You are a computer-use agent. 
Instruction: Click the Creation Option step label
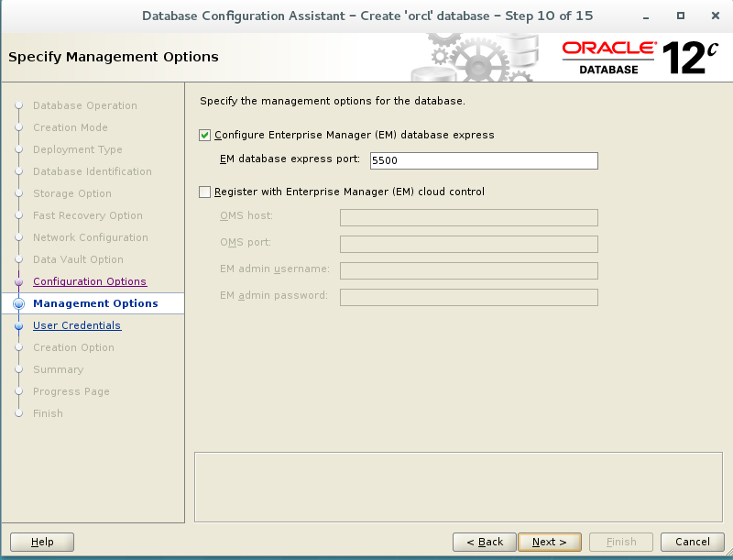[73, 347]
